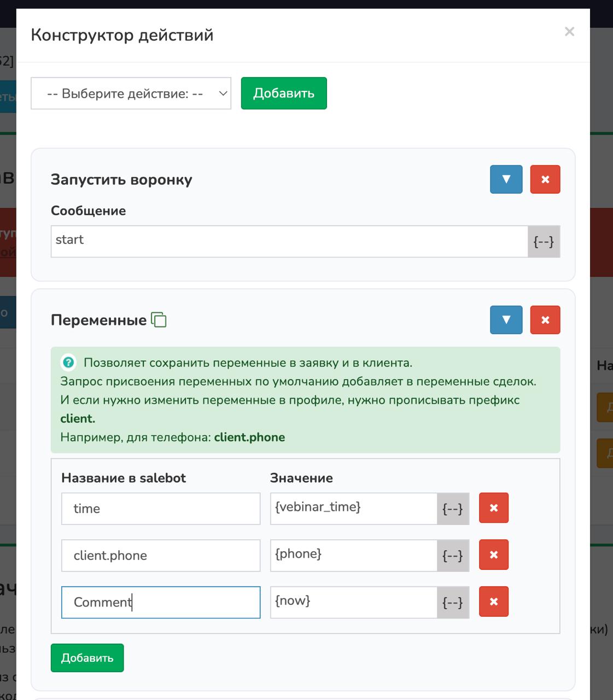This screenshot has height=700, width=613.
Task: Collapse the Запустить воронку block with blue arrow
Action: point(506,179)
